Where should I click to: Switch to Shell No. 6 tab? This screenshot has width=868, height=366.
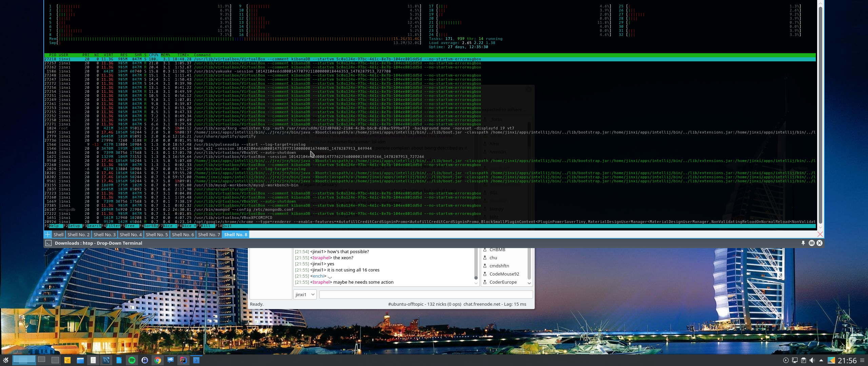183,235
